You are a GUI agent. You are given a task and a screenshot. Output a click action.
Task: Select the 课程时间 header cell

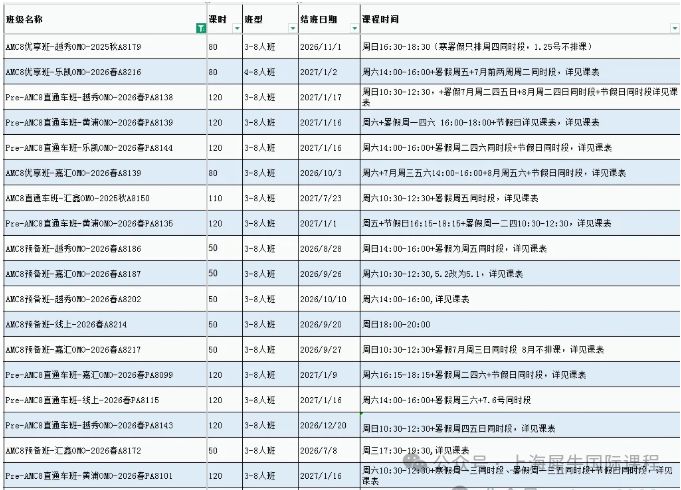[520, 19]
